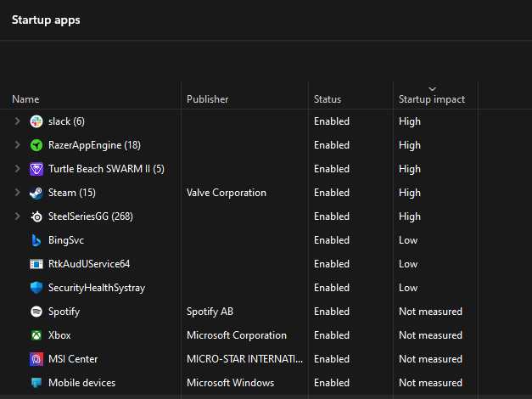Expand the SteelSeriesGG (268) group
532x399 pixels.
coord(17,216)
